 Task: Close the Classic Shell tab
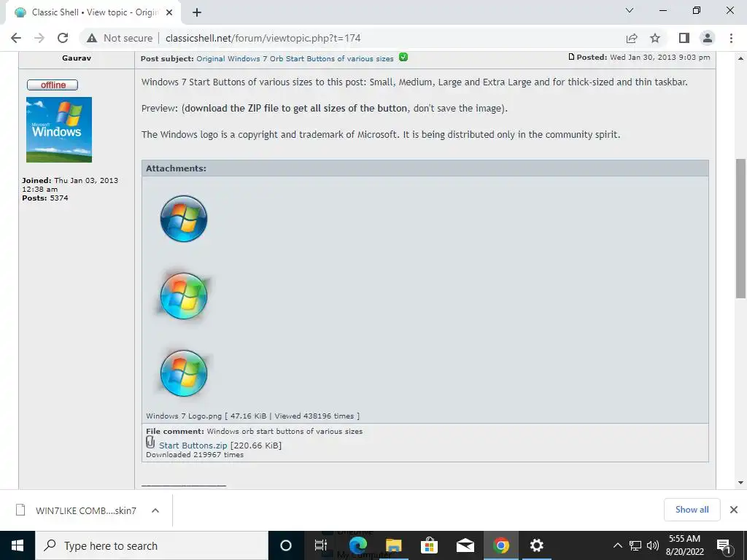tap(169, 12)
